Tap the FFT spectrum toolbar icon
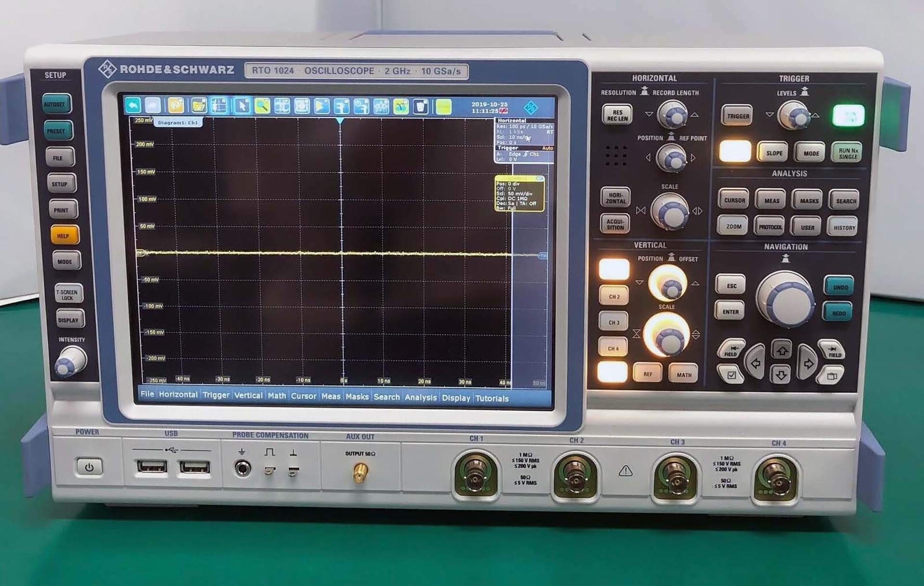This screenshot has height=586, width=924. point(381,106)
